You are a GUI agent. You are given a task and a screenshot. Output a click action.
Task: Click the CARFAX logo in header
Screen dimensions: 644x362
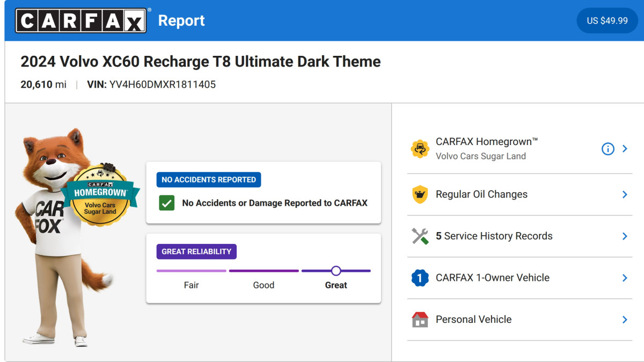(x=81, y=20)
